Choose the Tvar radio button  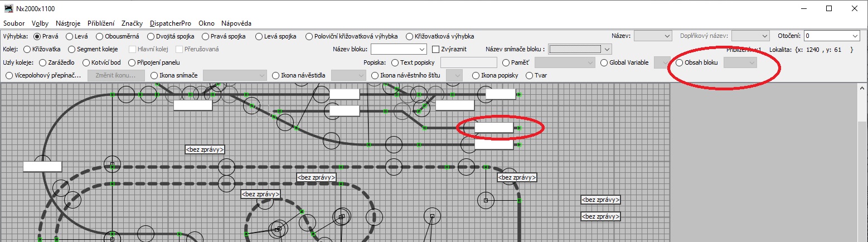pyautogui.click(x=530, y=75)
